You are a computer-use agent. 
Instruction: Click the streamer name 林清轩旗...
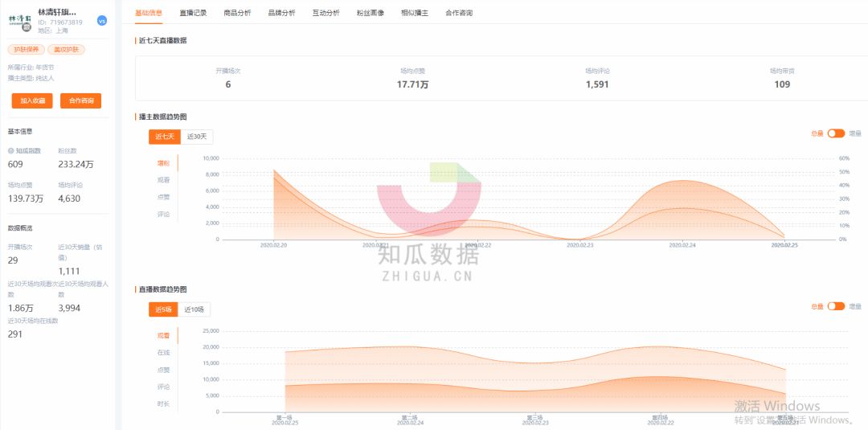tap(58, 11)
